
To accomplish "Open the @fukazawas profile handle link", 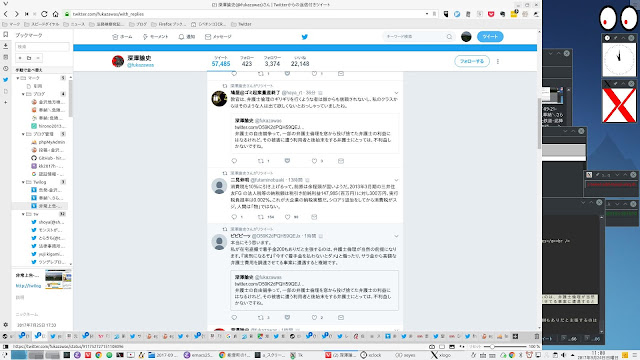I will coord(140,65).
